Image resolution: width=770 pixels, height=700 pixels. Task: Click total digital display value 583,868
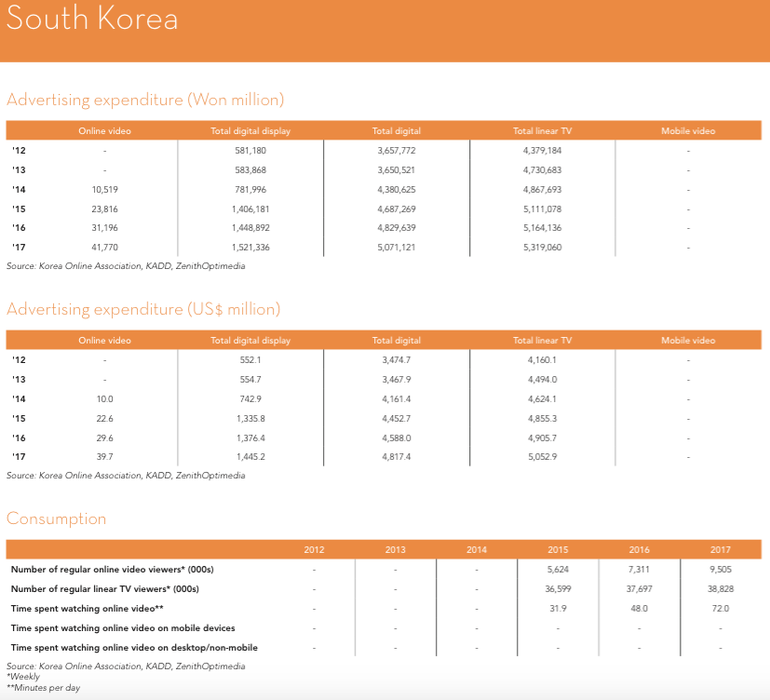coord(250,170)
